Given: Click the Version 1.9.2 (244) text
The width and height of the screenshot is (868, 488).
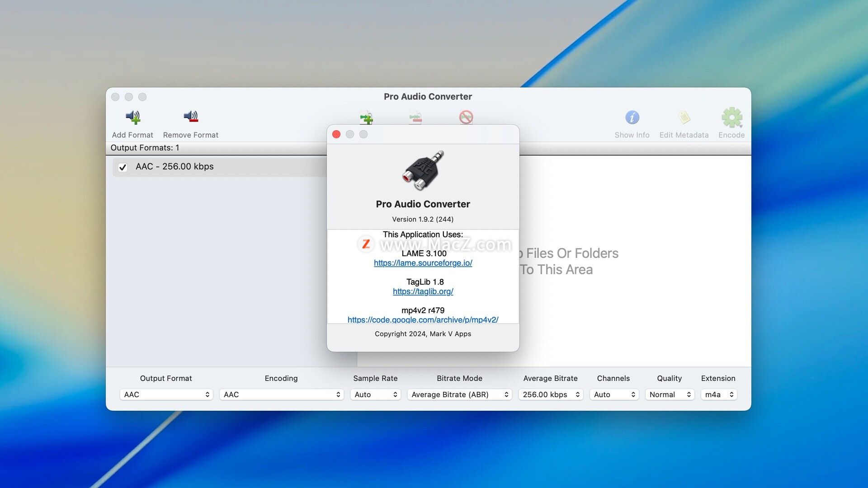Looking at the screenshot, I should click(423, 219).
